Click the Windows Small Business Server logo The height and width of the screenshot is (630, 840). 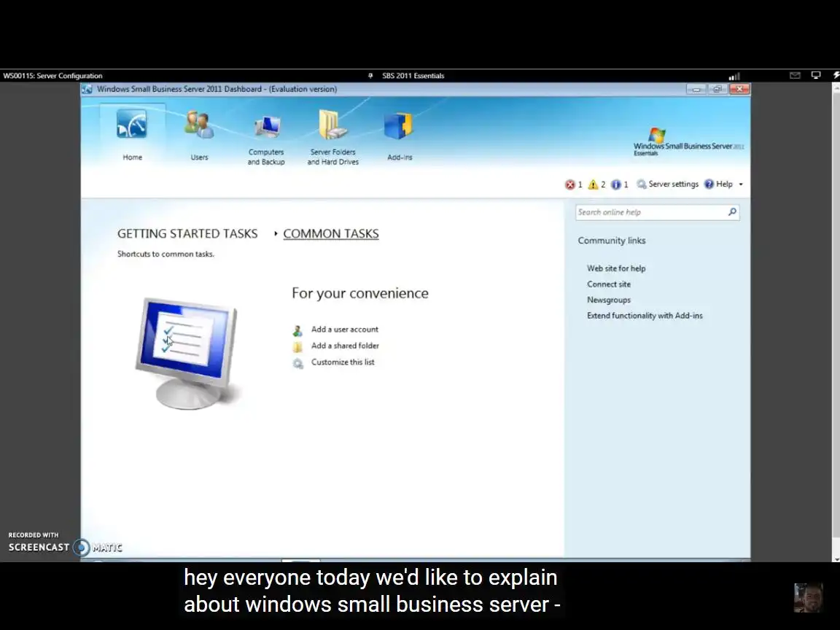coord(688,142)
